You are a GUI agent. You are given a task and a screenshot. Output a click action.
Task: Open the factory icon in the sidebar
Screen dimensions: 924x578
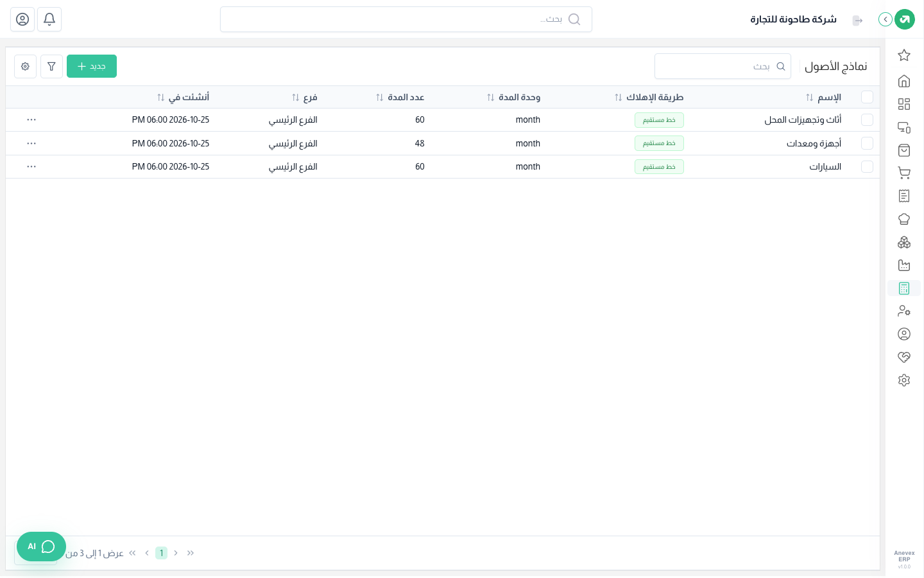tap(904, 265)
